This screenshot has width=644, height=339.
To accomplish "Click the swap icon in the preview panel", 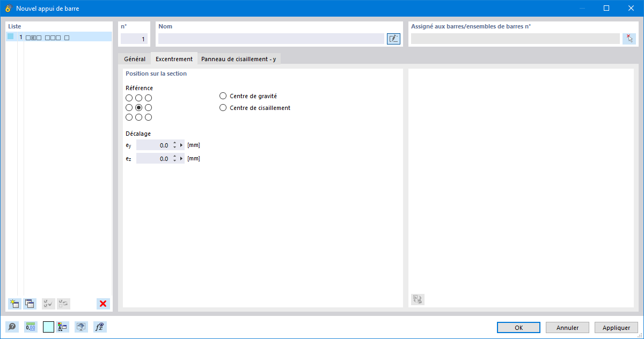I will pos(418,299).
